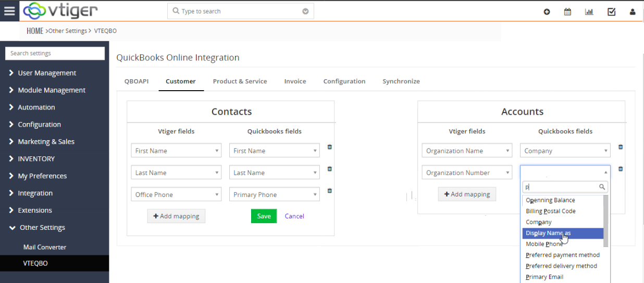Open Organization Name field dropdown

(467, 151)
